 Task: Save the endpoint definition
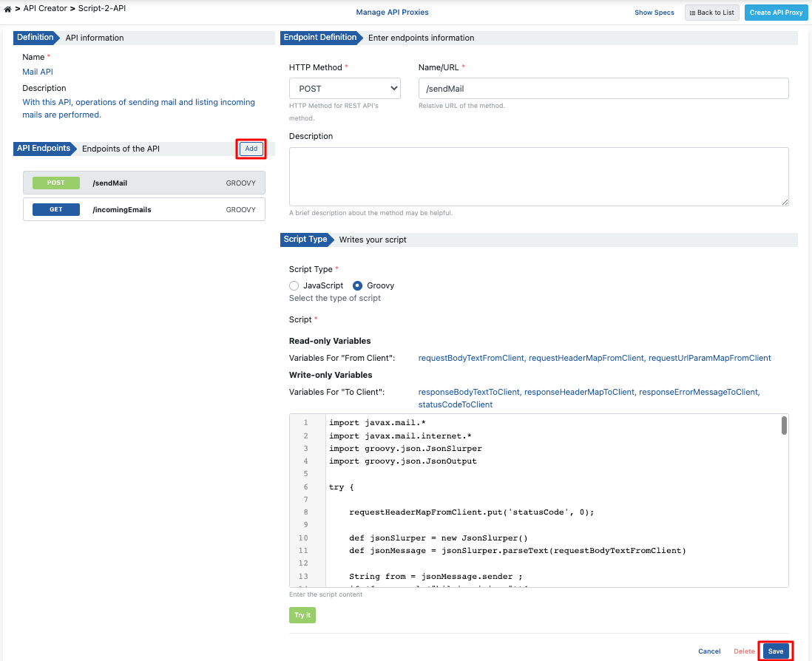(x=775, y=651)
